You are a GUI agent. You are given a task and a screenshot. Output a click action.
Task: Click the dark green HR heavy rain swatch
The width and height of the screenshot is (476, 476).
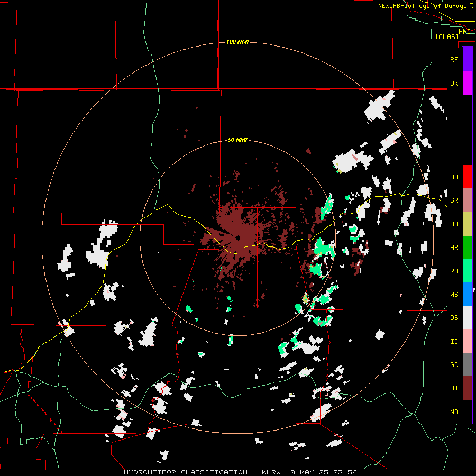click(467, 247)
